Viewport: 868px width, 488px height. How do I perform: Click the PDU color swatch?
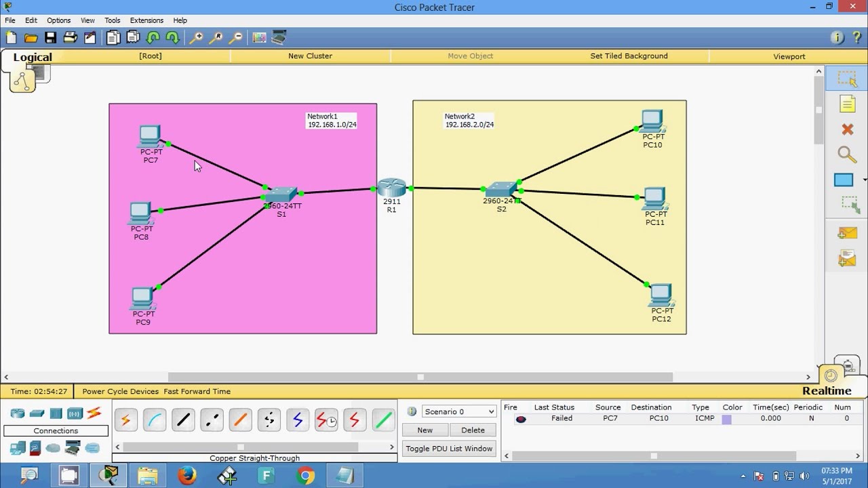pyautogui.click(x=726, y=420)
